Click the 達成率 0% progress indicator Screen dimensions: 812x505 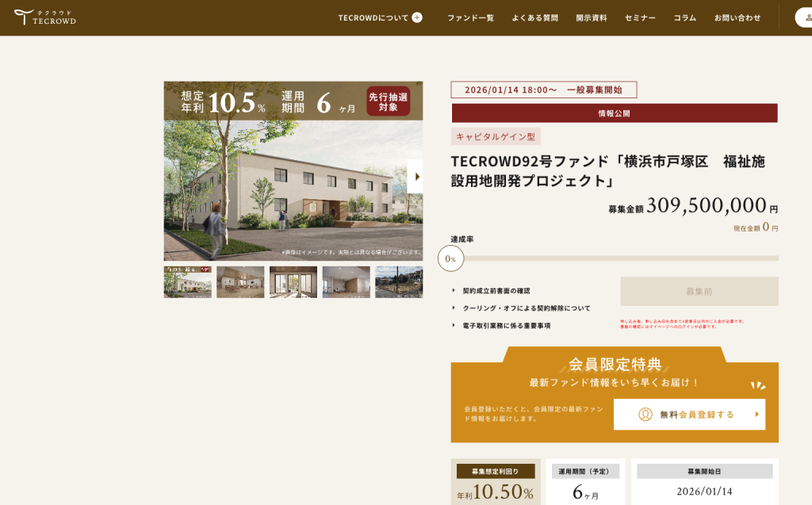(x=450, y=258)
